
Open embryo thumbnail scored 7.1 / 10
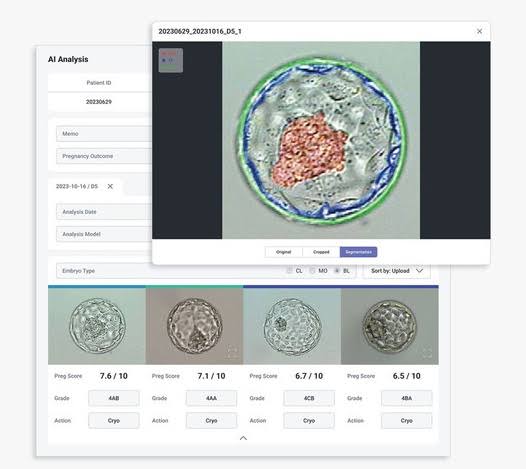(194, 326)
